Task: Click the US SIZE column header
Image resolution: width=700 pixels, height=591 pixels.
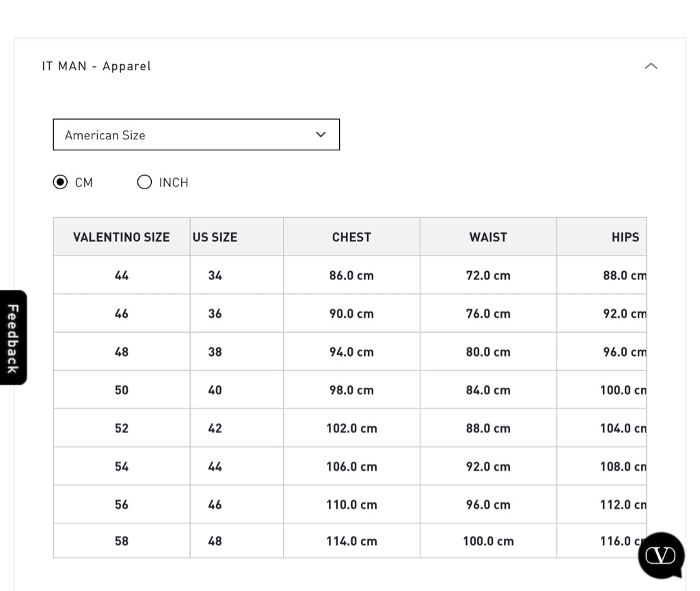Action: 215,237
